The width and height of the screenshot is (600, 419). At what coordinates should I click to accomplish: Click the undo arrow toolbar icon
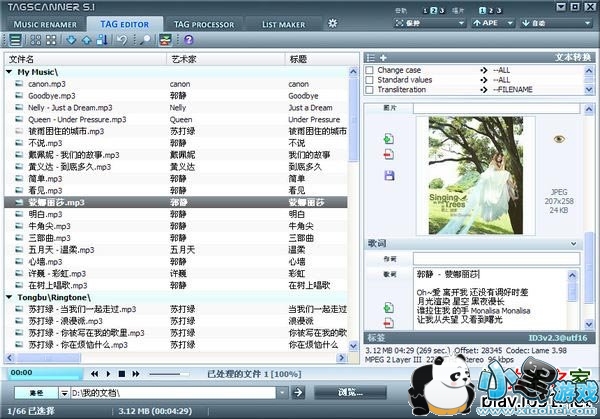click(122, 40)
